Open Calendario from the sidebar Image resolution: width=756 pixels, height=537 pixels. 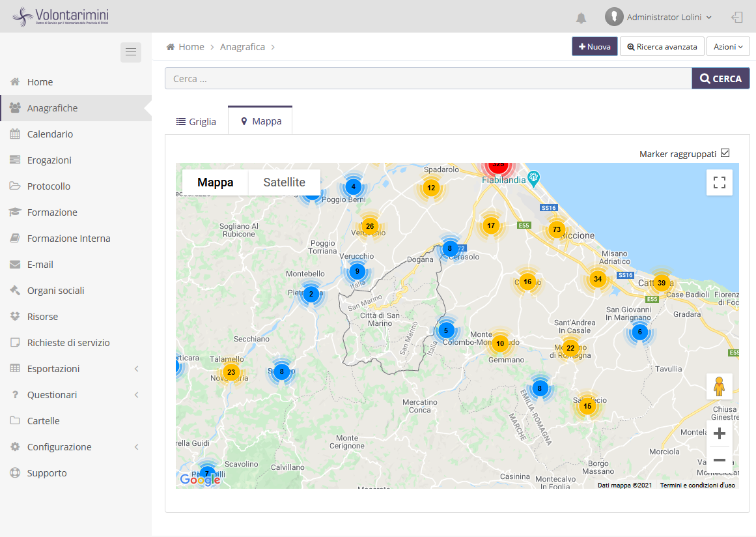pos(76,134)
